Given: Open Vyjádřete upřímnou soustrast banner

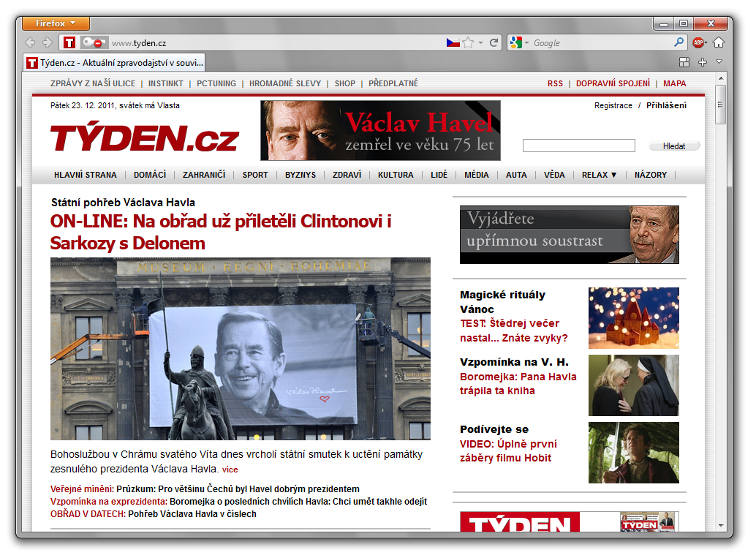Looking at the screenshot, I should [570, 235].
